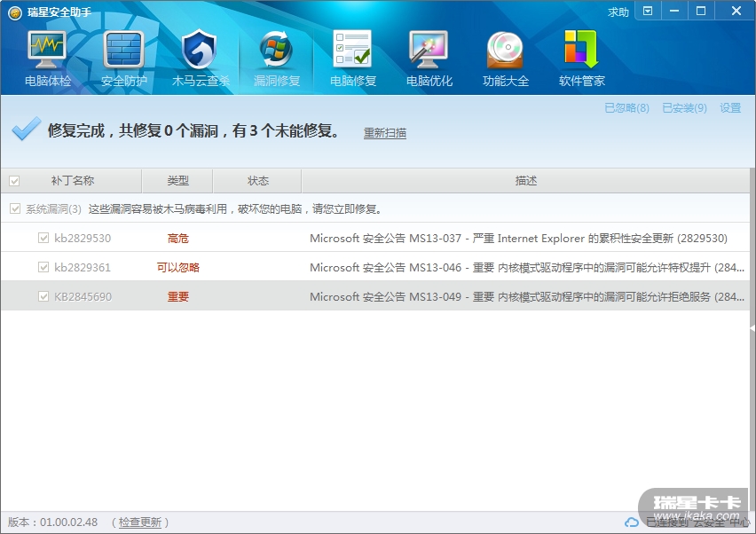Image resolution: width=756 pixels, height=534 pixels.
Task: Open the 已安装(9) installed patches list
Action: [x=684, y=108]
